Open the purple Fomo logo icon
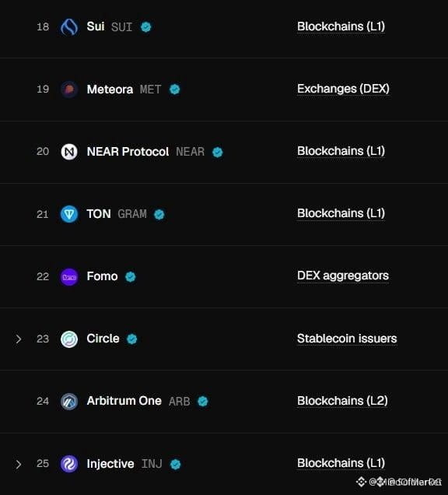The width and height of the screenshot is (448, 495). click(69, 277)
